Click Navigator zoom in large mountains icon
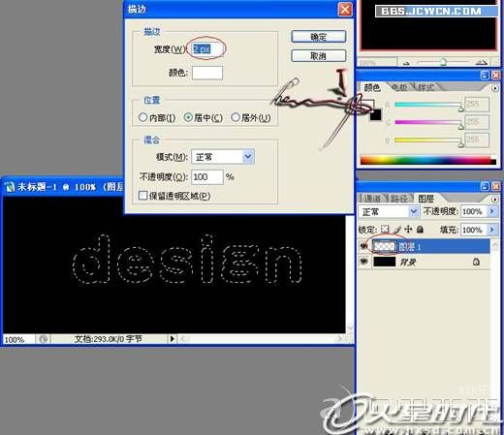The image size is (504, 435). coord(482,62)
